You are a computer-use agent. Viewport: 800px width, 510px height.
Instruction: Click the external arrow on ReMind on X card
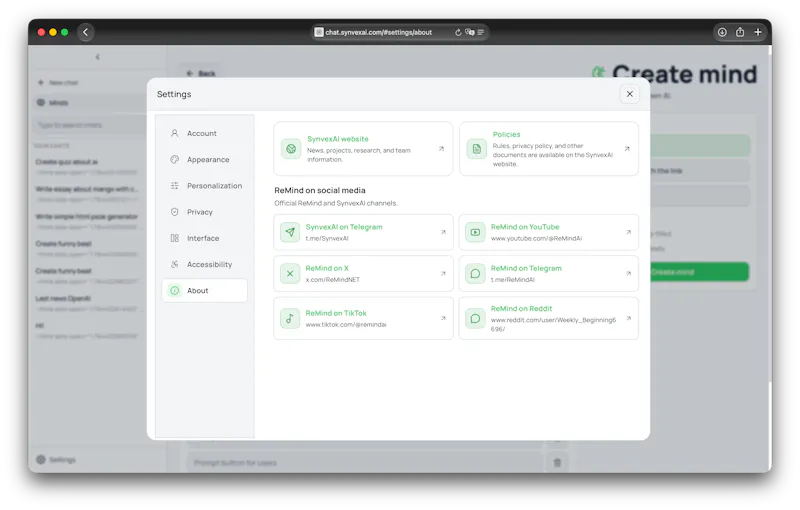[x=443, y=273]
